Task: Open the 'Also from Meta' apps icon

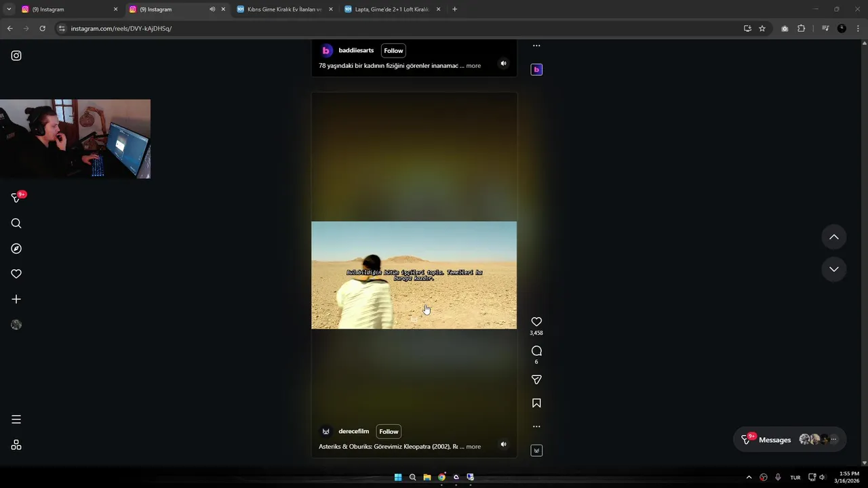Action: pyautogui.click(x=16, y=445)
